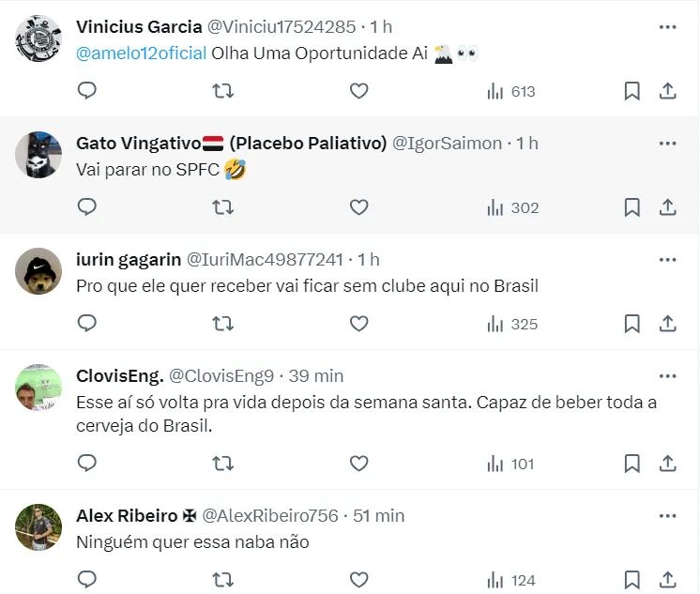This screenshot has height=594, width=700.
Task: Share Gato Vingativo's tweet
Action: pos(668,207)
